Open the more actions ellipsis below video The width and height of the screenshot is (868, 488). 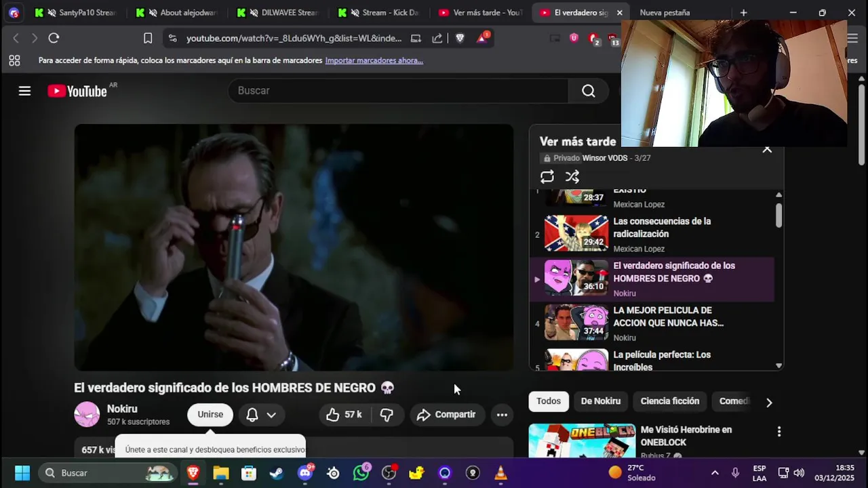click(x=502, y=415)
